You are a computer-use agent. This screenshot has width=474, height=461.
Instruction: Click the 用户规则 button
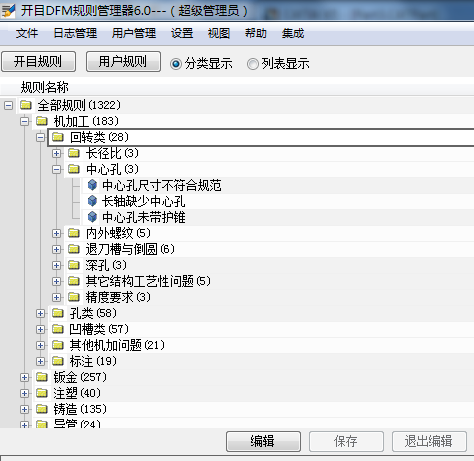pyautogui.click(x=123, y=62)
